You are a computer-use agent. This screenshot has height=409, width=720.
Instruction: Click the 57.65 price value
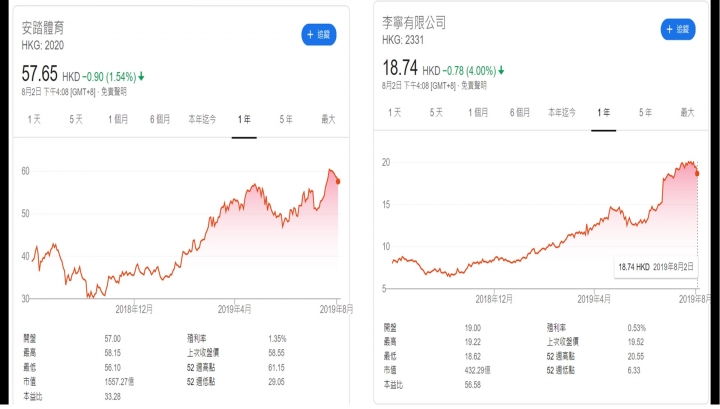[39, 74]
